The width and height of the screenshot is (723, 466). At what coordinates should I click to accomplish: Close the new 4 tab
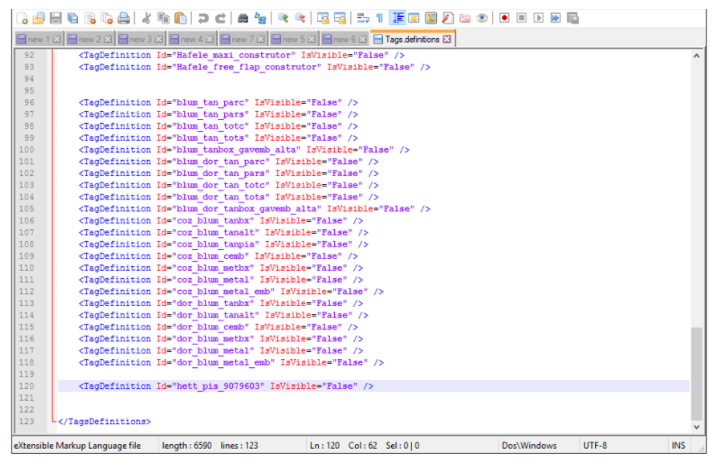(x=209, y=39)
